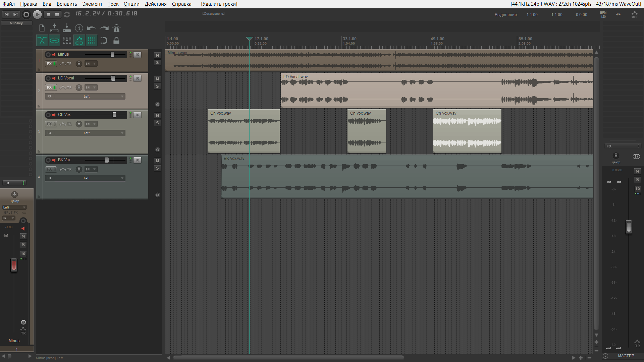Toggle the grid lines toolbar icon
This screenshot has width=644, height=362.
coord(92,41)
